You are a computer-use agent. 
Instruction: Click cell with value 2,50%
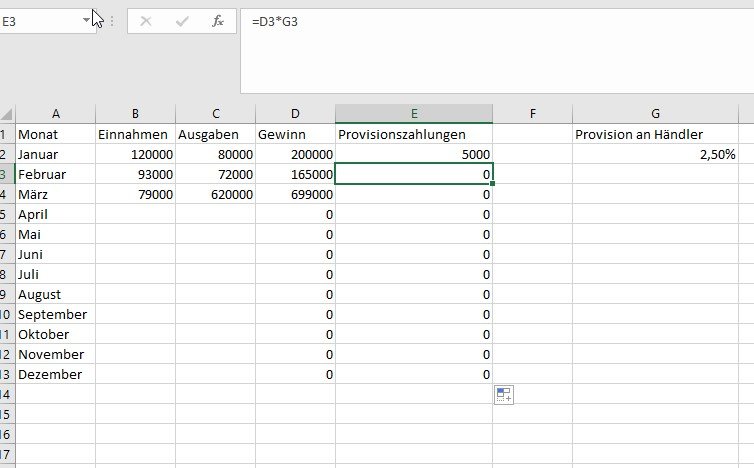pyautogui.click(x=655, y=154)
